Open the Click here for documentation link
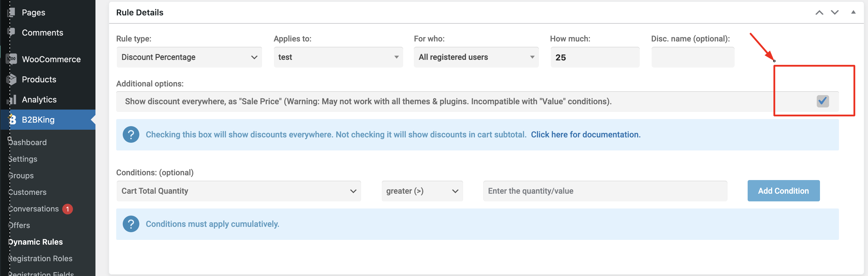 point(585,134)
